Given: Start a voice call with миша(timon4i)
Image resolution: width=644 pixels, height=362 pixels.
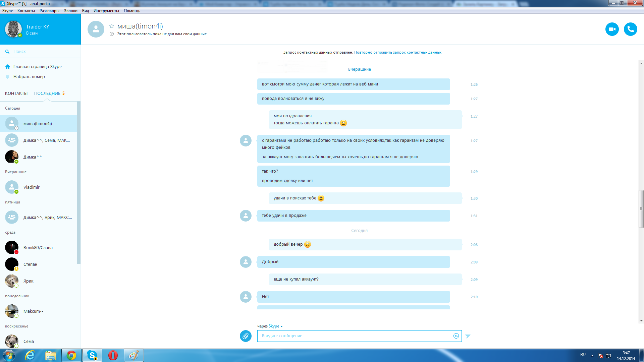Looking at the screenshot, I should (x=630, y=29).
